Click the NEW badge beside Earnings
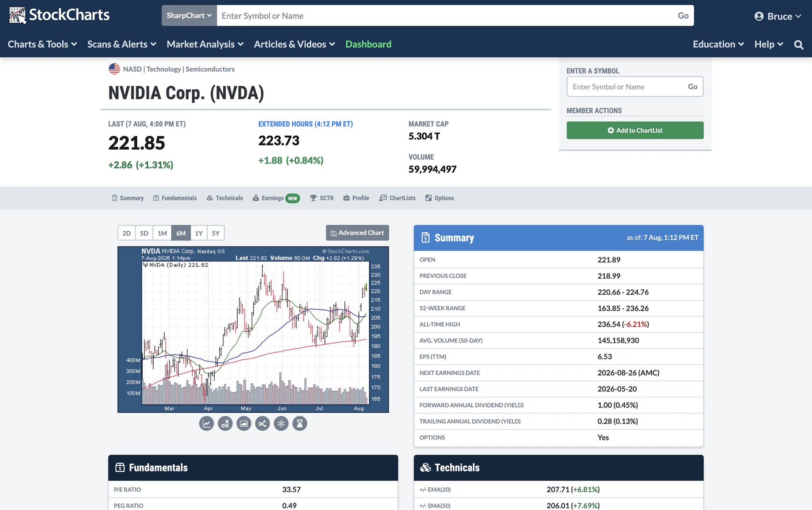 [x=293, y=198]
